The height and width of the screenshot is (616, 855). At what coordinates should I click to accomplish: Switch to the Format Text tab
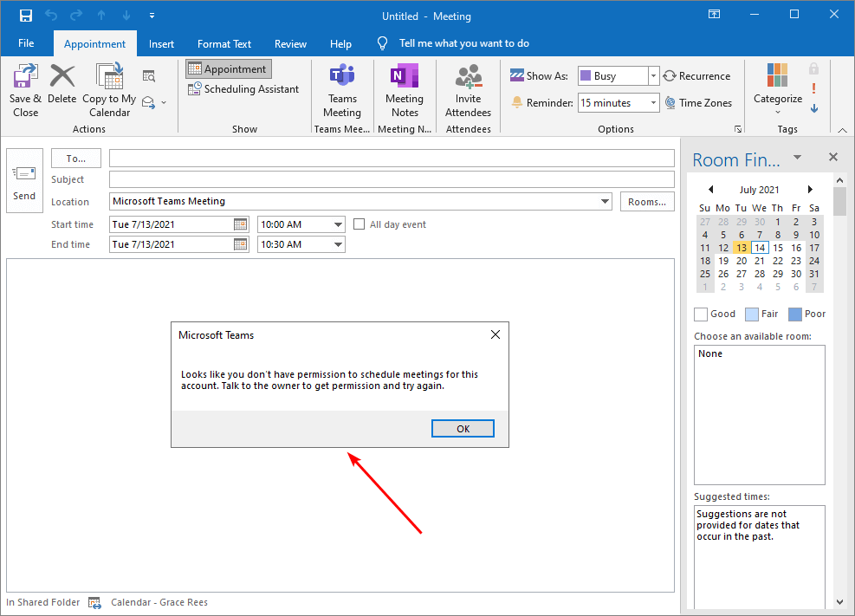(224, 43)
